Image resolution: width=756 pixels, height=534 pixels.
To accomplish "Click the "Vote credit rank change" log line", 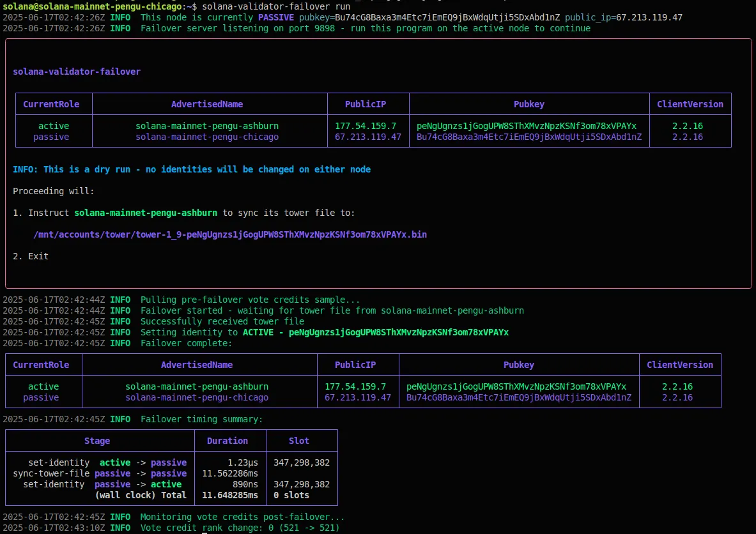I will [x=240, y=528].
